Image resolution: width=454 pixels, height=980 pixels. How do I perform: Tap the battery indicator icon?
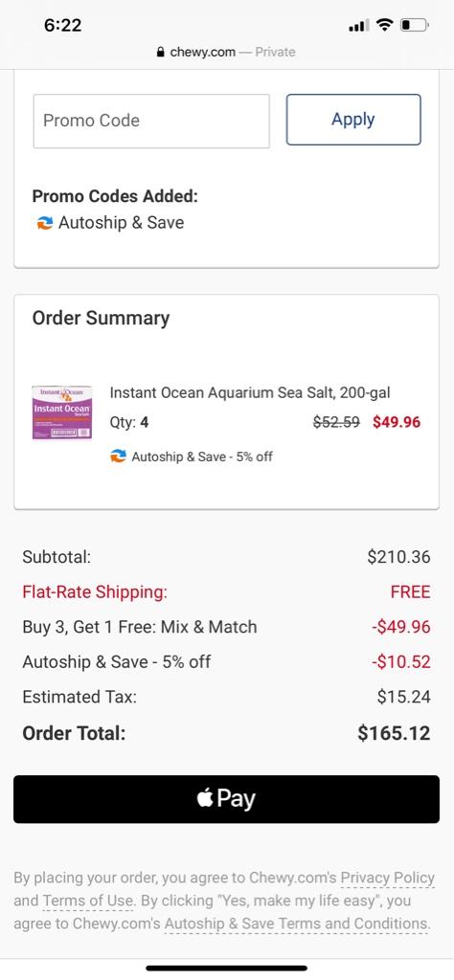pyautogui.click(x=415, y=26)
